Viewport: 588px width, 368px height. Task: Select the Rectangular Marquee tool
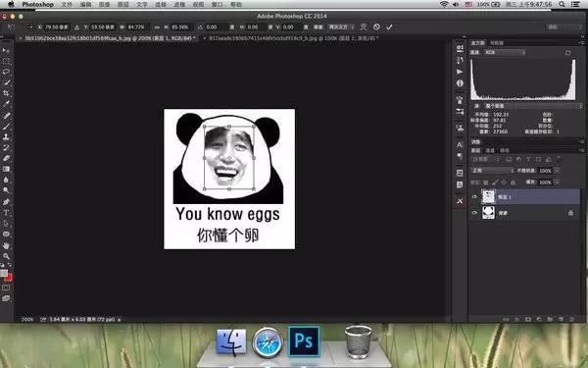click(x=6, y=61)
